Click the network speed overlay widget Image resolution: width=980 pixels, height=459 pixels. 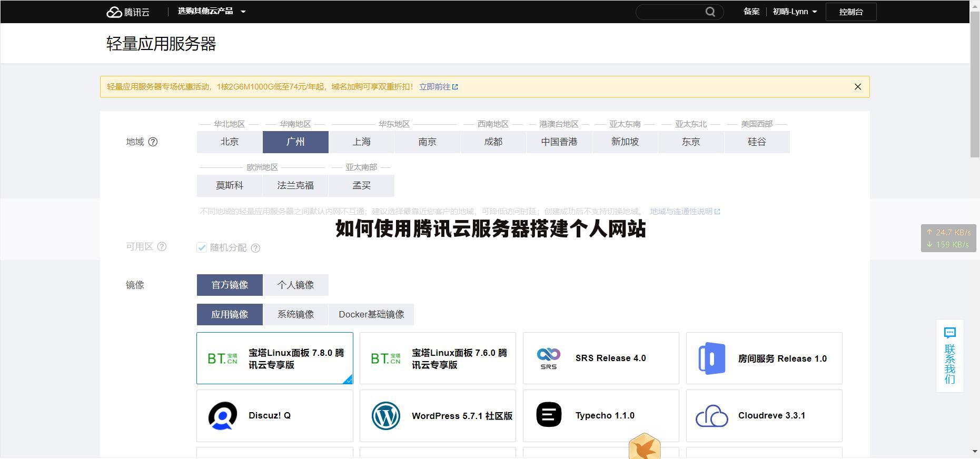[948, 238]
